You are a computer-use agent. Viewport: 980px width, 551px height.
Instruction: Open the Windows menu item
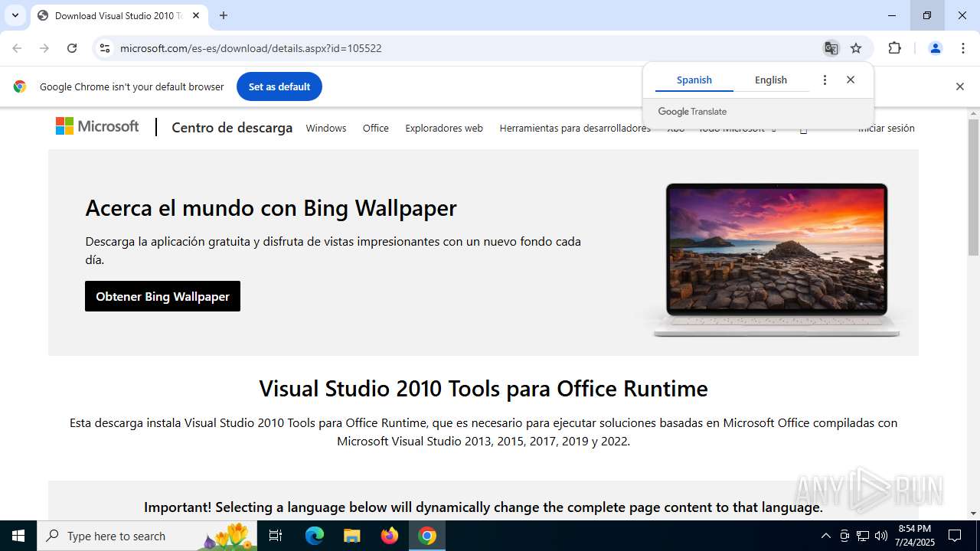pos(326,128)
